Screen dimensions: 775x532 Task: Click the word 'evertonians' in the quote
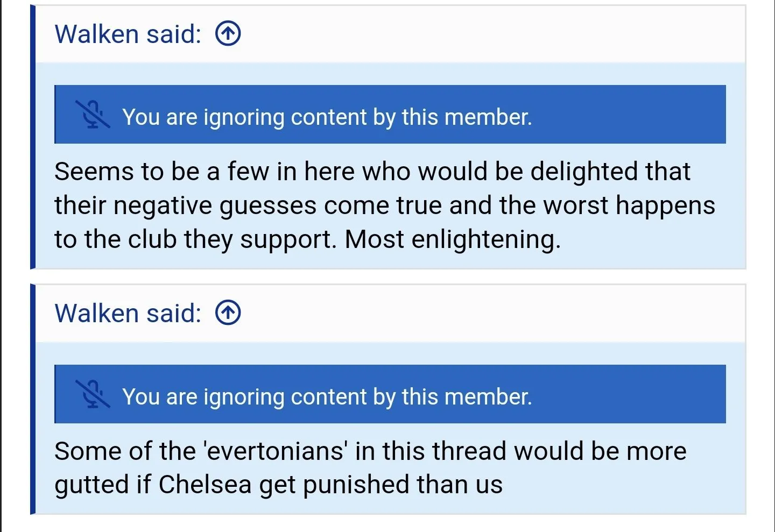coord(274,451)
